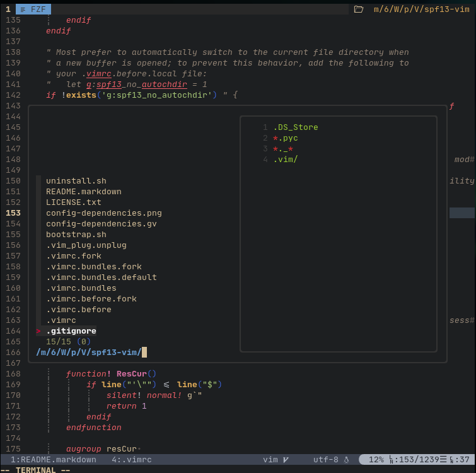Select .vimrc.before.fork in the FZF list

coord(91,299)
